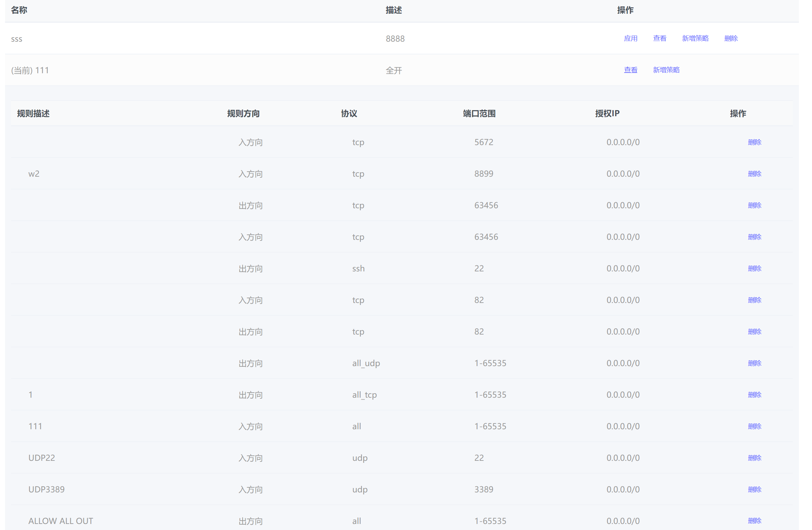Delete the tcp 5672 inbound rule
The width and height of the screenshot is (812, 530).
[x=754, y=142]
